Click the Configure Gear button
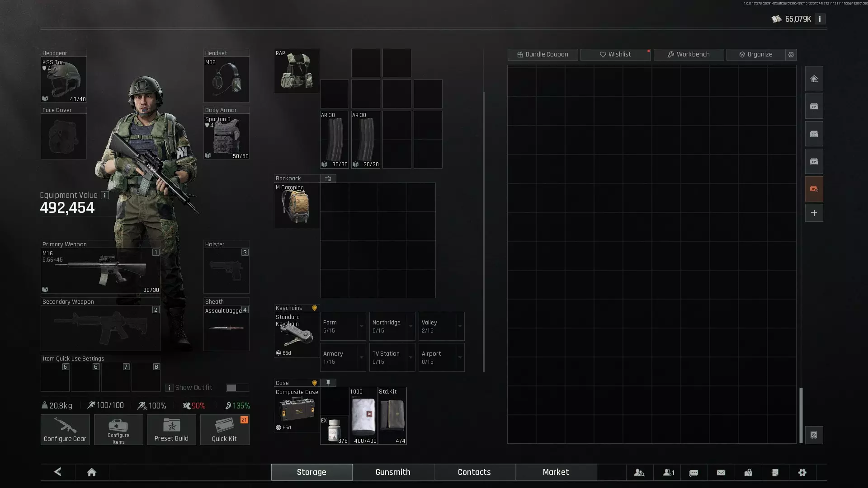 tap(65, 430)
